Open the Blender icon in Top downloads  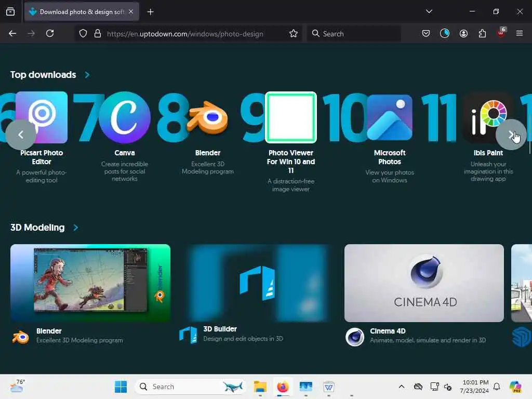[208, 117]
